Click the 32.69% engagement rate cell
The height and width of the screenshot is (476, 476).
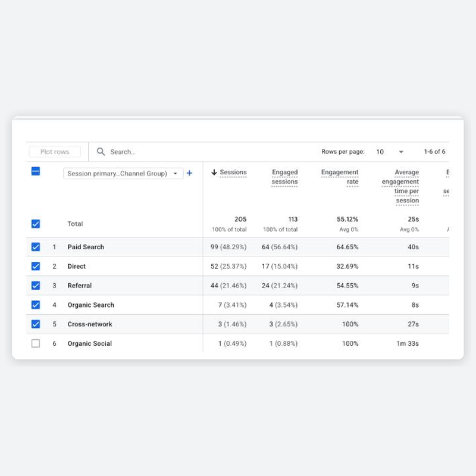(x=347, y=266)
